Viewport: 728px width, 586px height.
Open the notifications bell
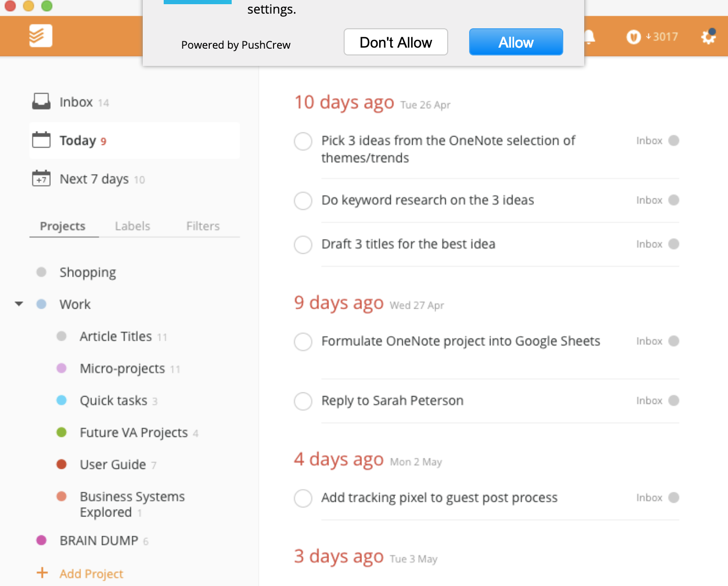coord(589,37)
